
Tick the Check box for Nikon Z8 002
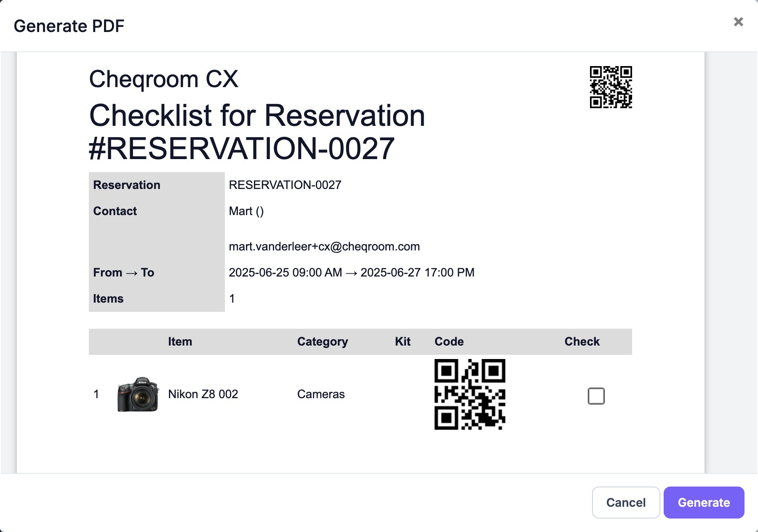tap(596, 396)
